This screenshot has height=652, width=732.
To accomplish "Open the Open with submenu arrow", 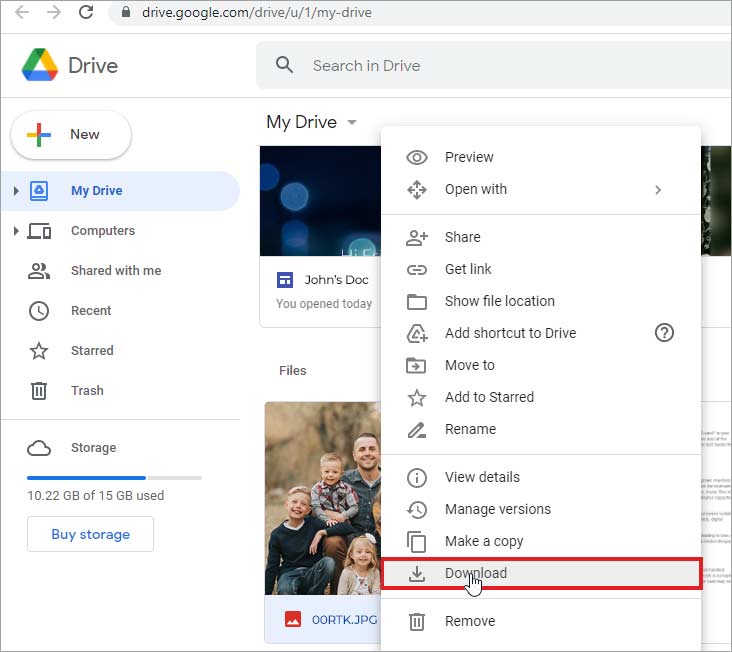I will [x=658, y=189].
